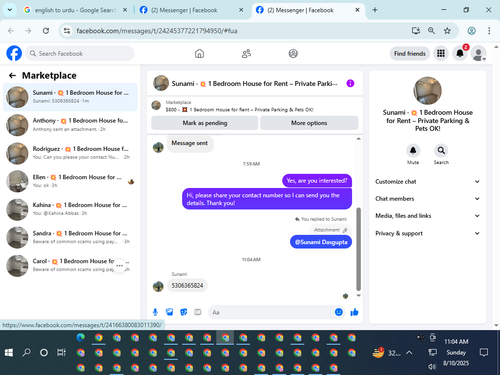Expand Privacy & support section
This screenshot has width=500, height=375.
click(428, 233)
